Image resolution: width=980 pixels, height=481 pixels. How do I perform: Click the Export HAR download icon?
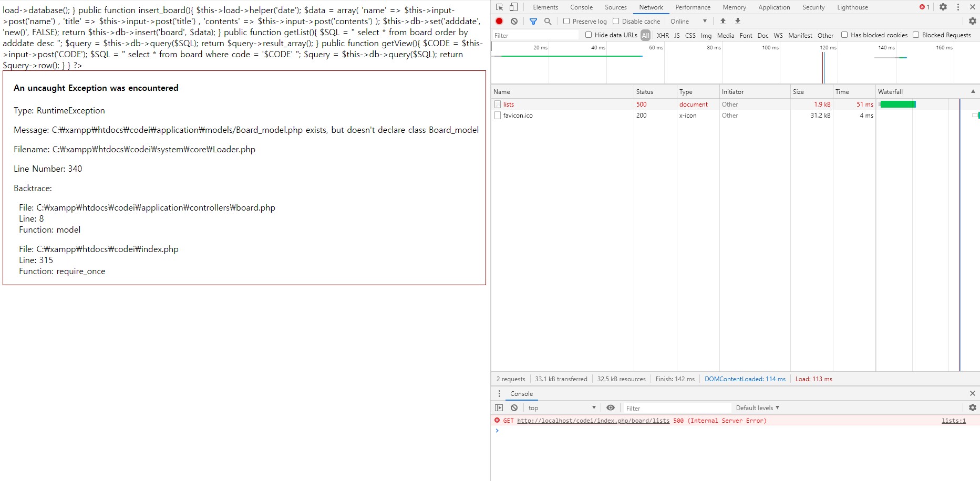coord(738,21)
